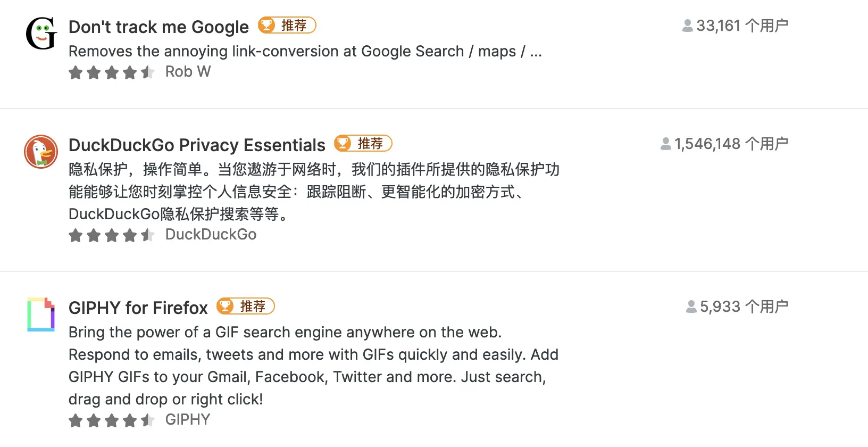Click the user icon next to 33,161 users
868x447 pixels.
click(688, 26)
